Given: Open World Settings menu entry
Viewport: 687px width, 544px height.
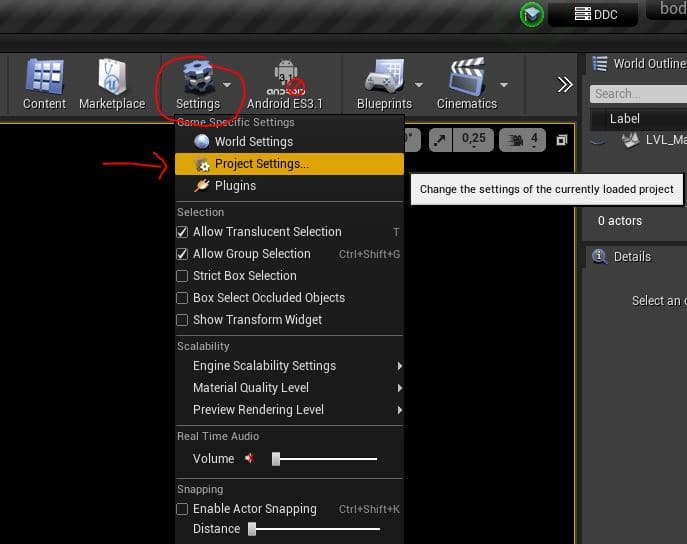Looking at the screenshot, I should 253,142.
